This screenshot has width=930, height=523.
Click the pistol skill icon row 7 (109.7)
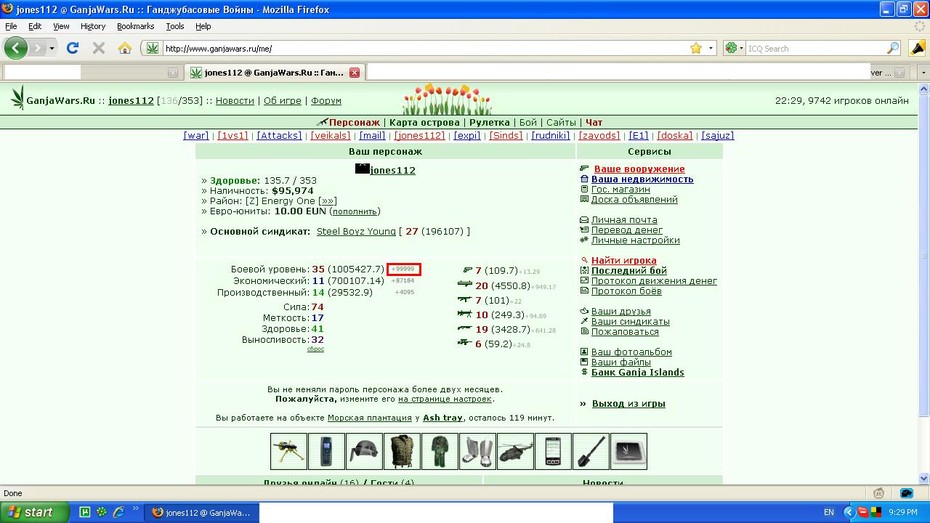(466, 270)
